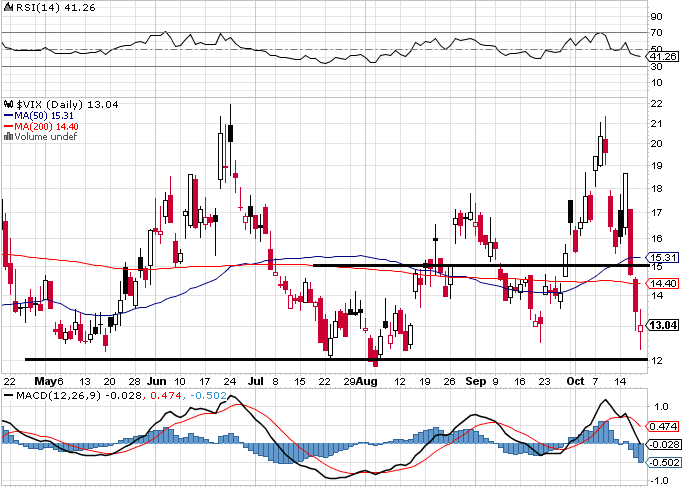Click the MA(200) 14.40 legend entry
Screen dimensions: 690x487
coord(47,127)
